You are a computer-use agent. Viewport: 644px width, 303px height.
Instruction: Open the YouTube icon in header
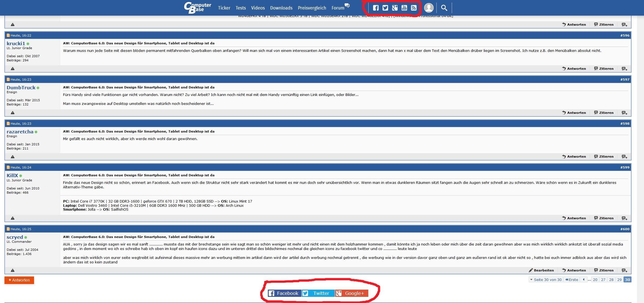[404, 8]
